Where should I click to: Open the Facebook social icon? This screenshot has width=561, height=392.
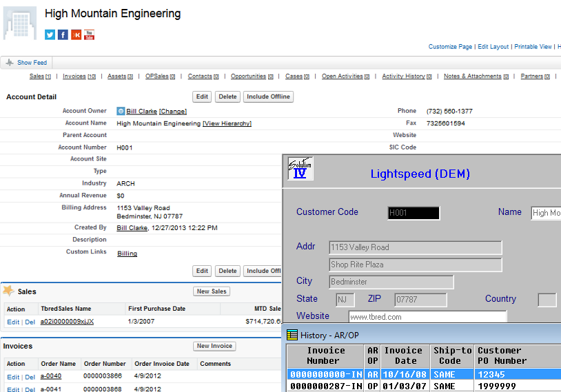pos(63,34)
